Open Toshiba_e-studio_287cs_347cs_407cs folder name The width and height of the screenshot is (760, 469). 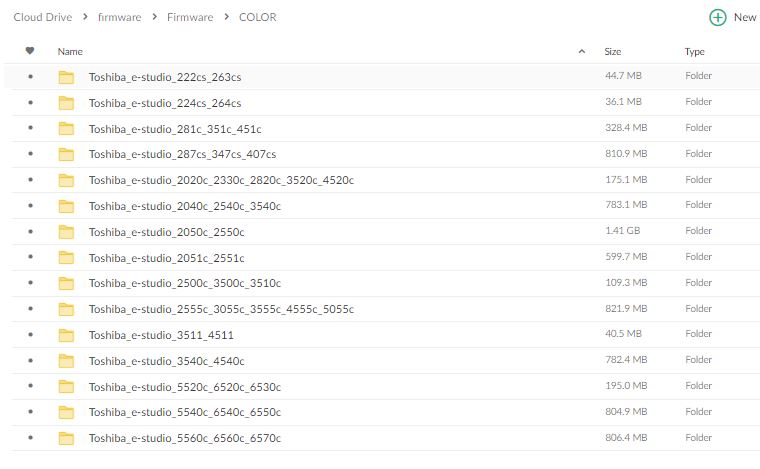(x=182, y=154)
